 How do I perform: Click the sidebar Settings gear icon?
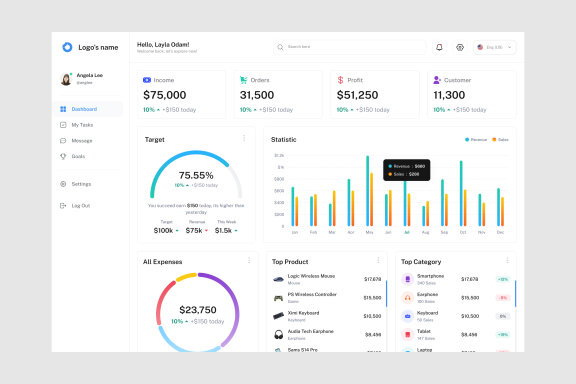click(63, 184)
